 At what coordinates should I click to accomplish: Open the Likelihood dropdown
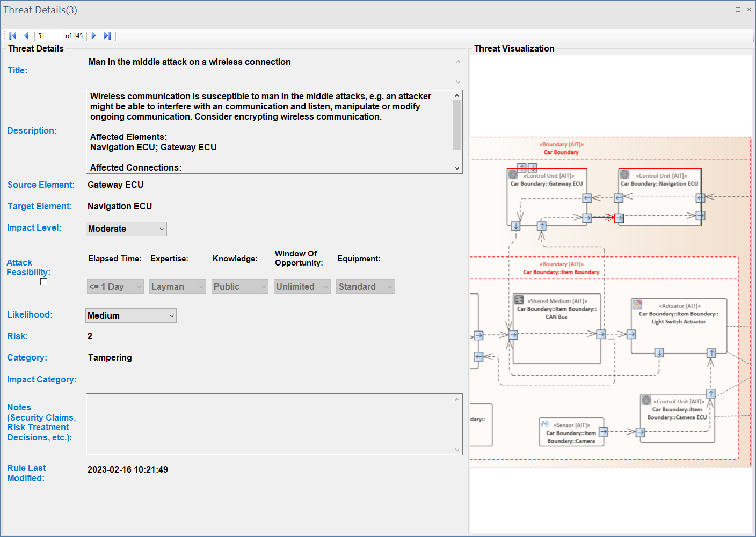pyautogui.click(x=130, y=316)
